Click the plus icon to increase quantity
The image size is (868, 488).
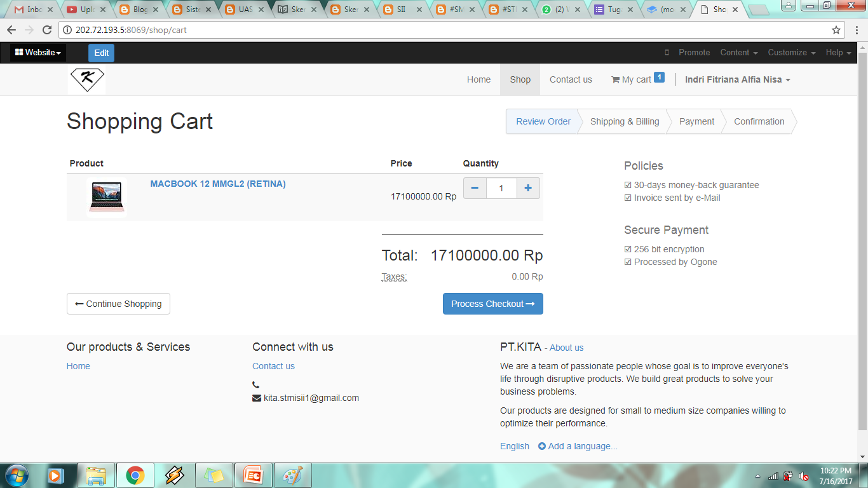click(528, 188)
